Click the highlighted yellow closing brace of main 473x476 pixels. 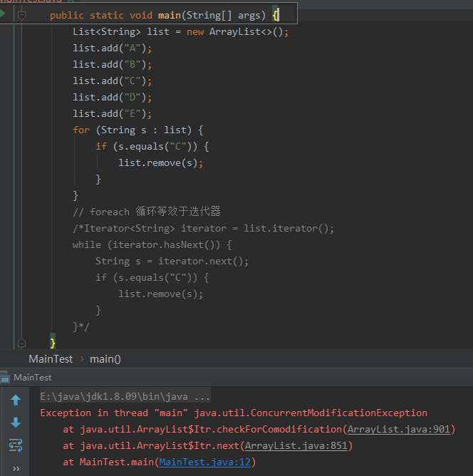[x=53, y=343]
